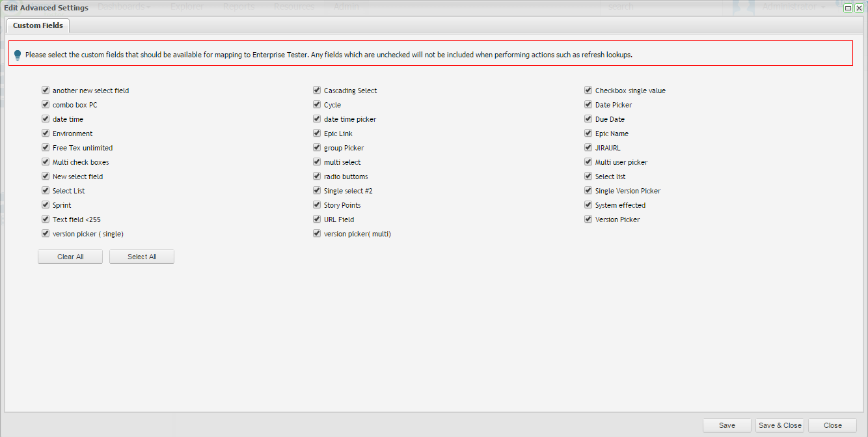Toggle the Multi user picker checkbox
The width and height of the screenshot is (868, 437).
coord(588,162)
